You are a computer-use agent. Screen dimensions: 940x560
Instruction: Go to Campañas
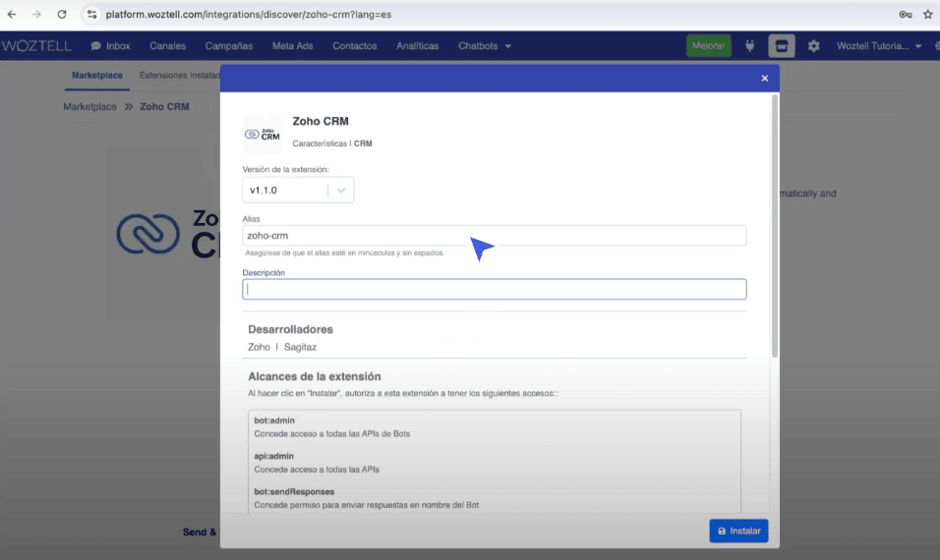point(228,45)
